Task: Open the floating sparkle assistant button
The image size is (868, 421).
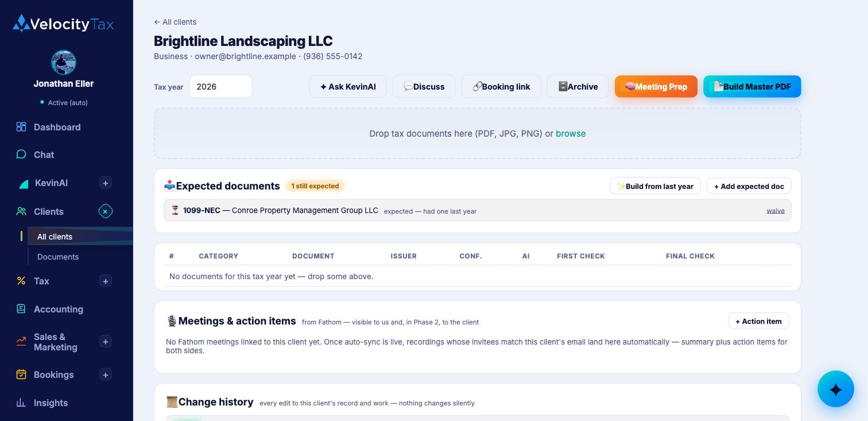Action: (x=836, y=389)
